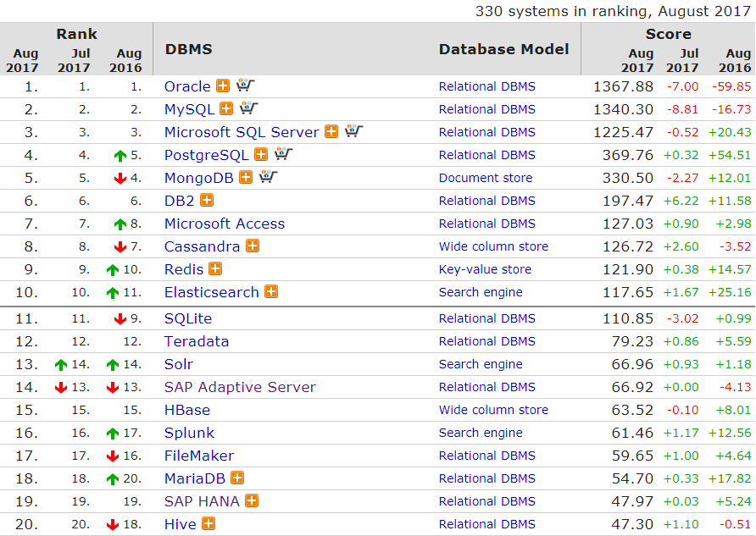Click '330 systems in ranking, August 2017' text
Image resolution: width=756 pixels, height=536 pixels.
coord(613,11)
